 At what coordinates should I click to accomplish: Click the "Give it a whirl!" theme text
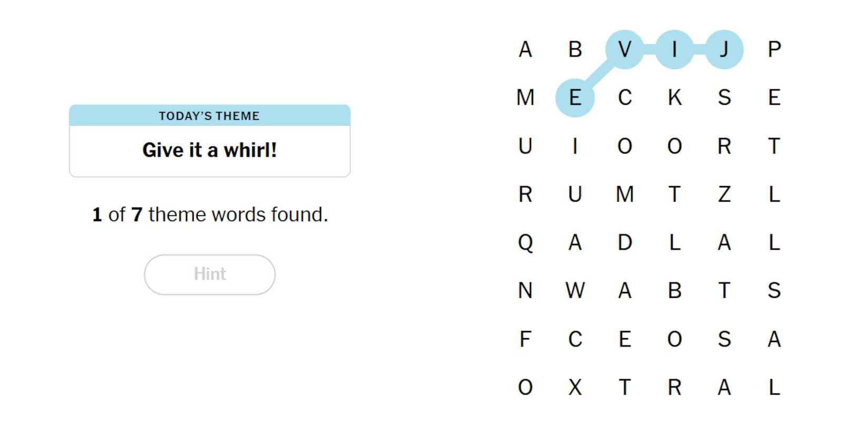[209, 150]
